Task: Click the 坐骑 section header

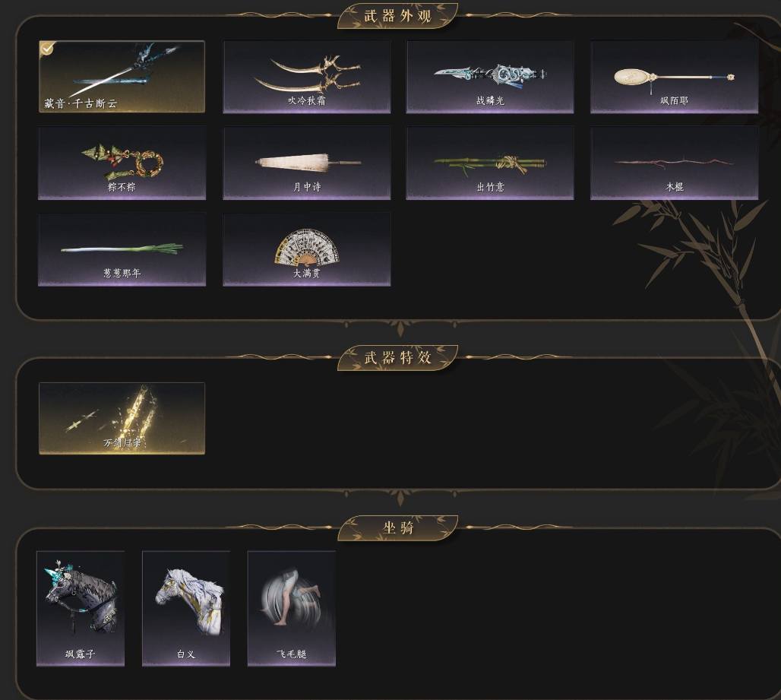Action: tap(397, 527)
